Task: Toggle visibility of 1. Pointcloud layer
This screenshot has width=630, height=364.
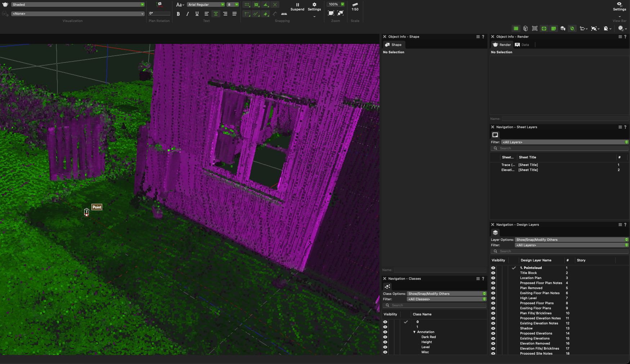Action: click(493, 268)
